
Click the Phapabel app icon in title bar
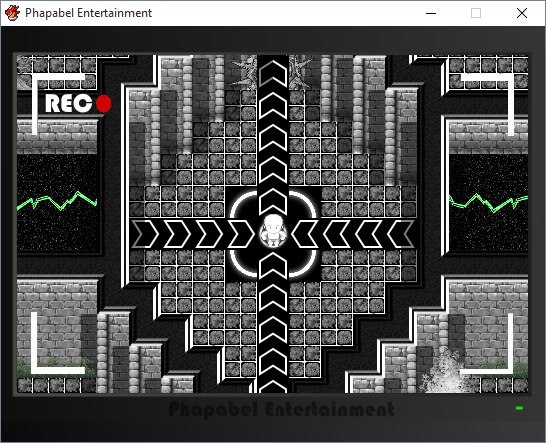12,13
